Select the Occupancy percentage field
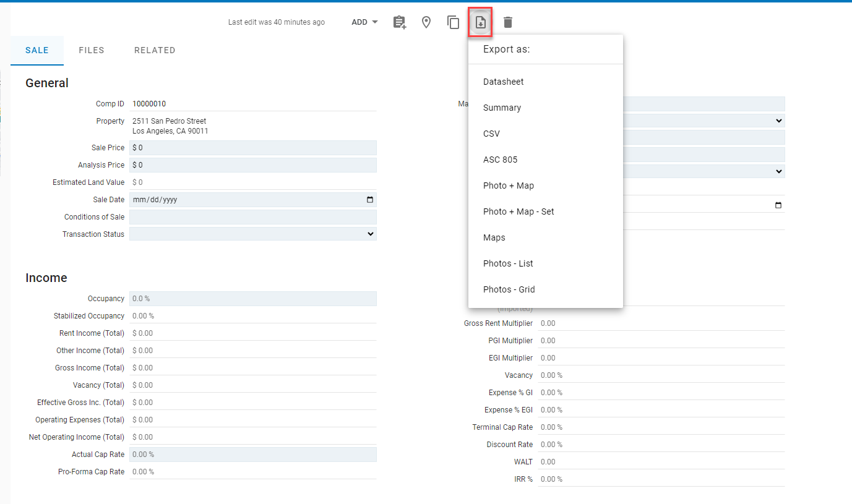Image resolution: width=852 pixels, height=504 pixels. pyautogui.click(x=253, y=299)
